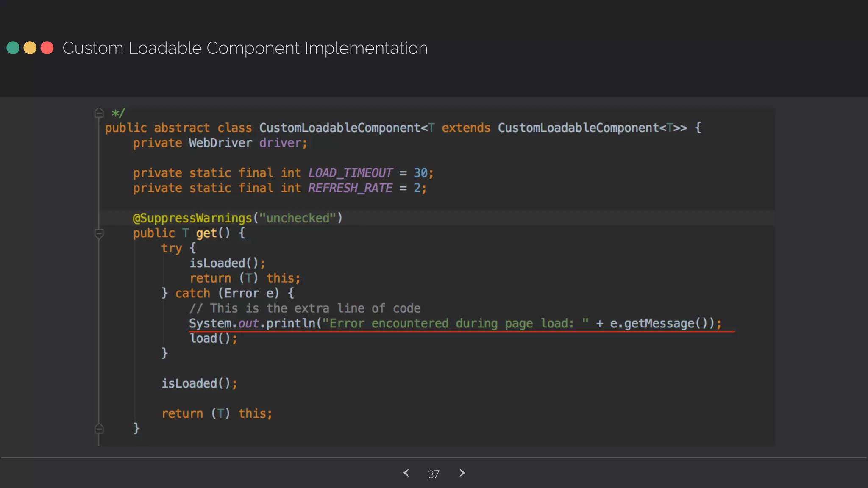Click CustomLoadableComponent class name in declaration

[339, 128]
